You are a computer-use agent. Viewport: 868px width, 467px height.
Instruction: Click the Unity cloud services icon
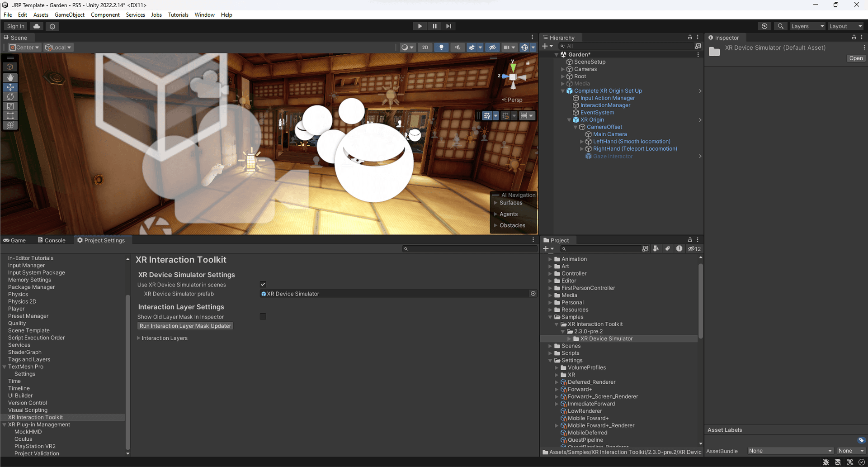[x=36, y=26]
